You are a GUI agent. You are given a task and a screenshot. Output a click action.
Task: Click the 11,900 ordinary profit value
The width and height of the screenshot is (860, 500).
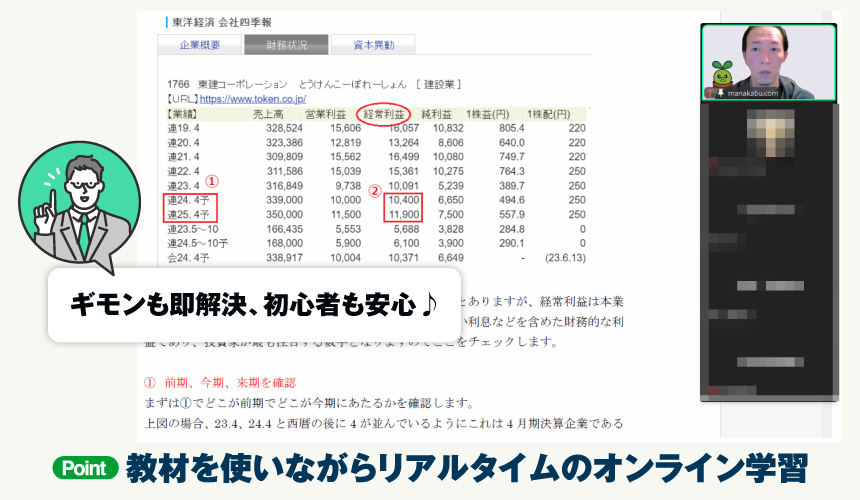coord(404,214)
